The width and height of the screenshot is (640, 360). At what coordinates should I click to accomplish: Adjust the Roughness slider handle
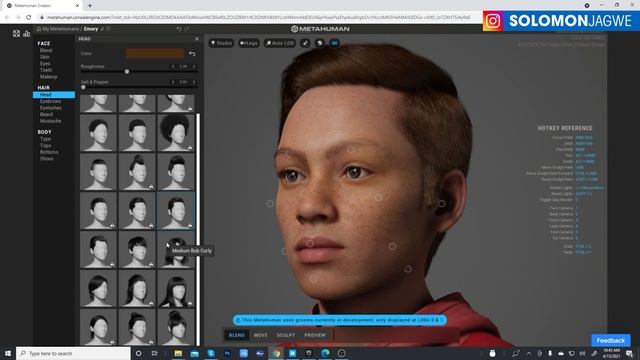tap(127, 71)
